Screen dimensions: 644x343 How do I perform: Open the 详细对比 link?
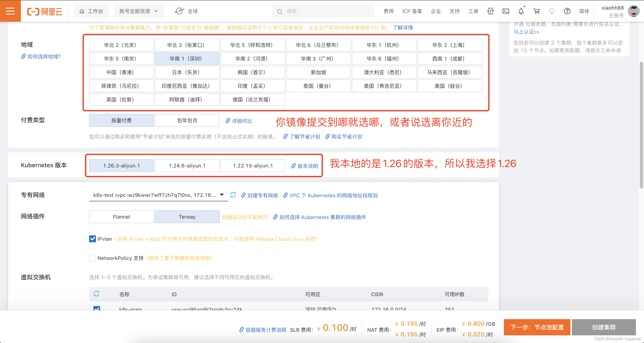(239, 121)
